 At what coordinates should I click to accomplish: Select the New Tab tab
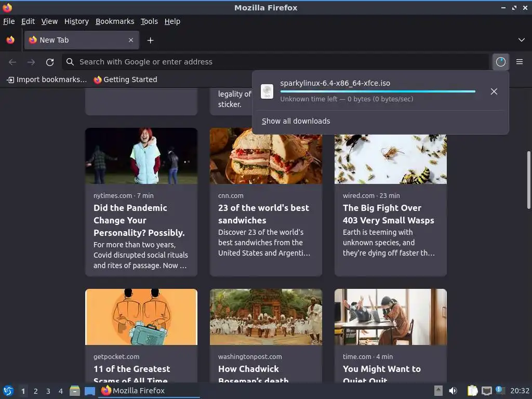coord(82,40)
